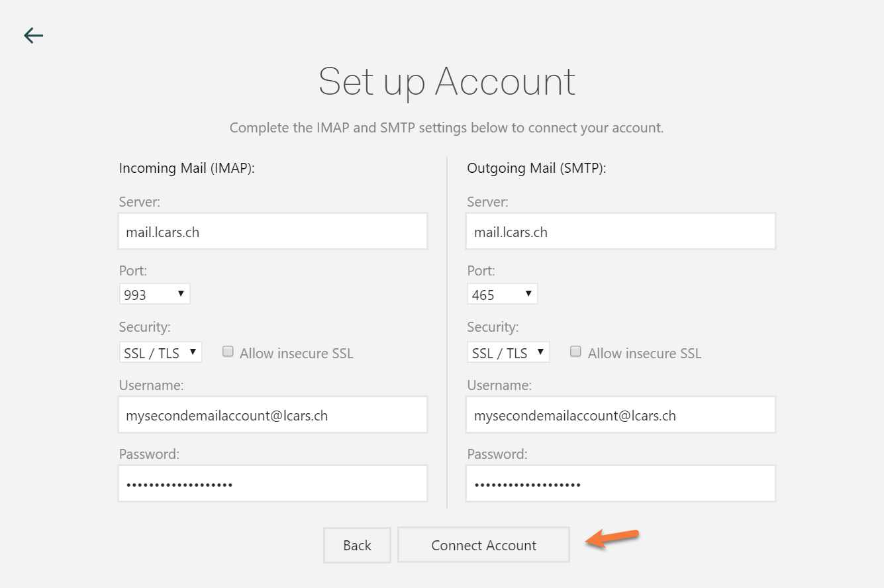Click the SMTP Password field
The height and width of the screenshot is (588, 884).
(620, 483)
